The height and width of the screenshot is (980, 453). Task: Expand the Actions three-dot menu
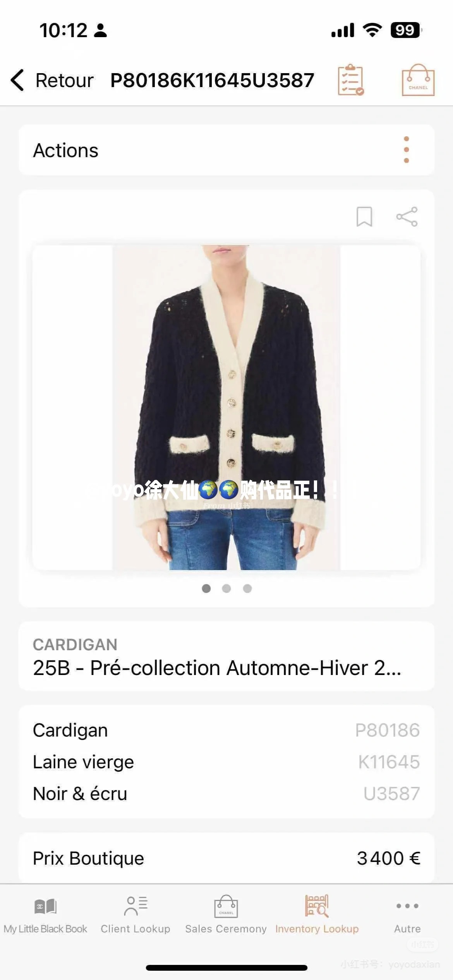tap(406, 150)
